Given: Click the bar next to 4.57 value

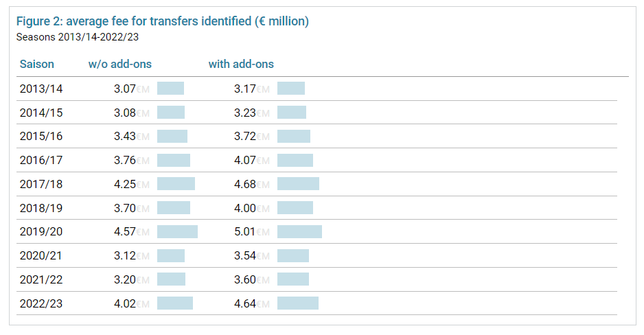Looking at the screenshot, I should [177, 231].
